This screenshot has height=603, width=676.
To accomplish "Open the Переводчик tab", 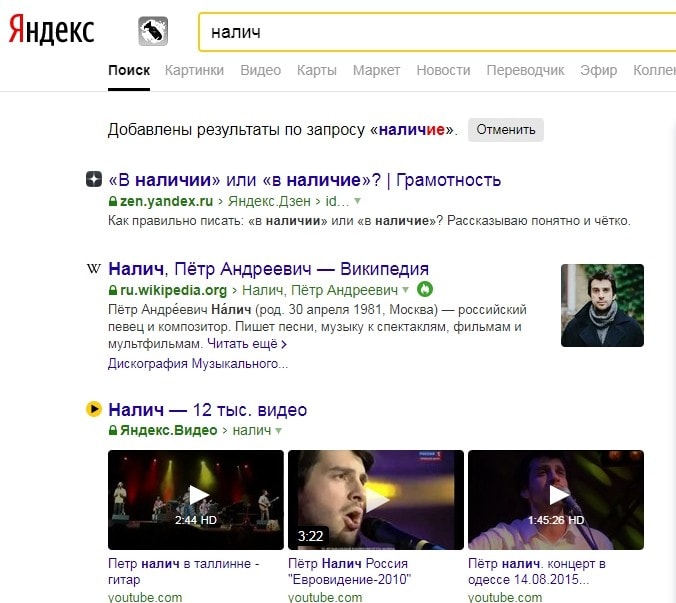I will coord(525,70).
